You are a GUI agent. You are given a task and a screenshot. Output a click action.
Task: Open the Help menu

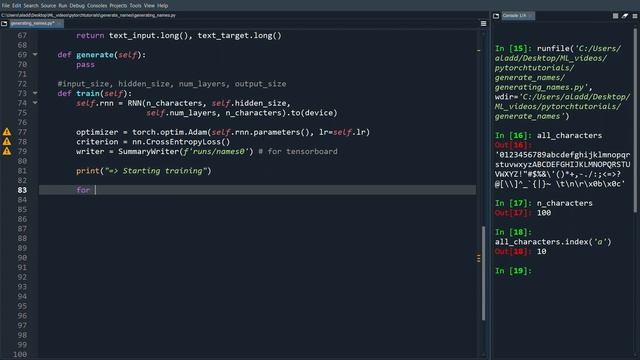(x=162, y=6)
